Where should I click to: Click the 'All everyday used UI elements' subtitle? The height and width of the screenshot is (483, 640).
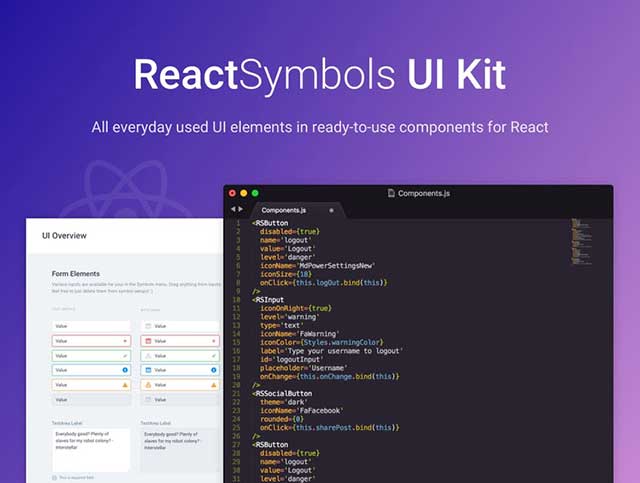(x=320, y=127)
